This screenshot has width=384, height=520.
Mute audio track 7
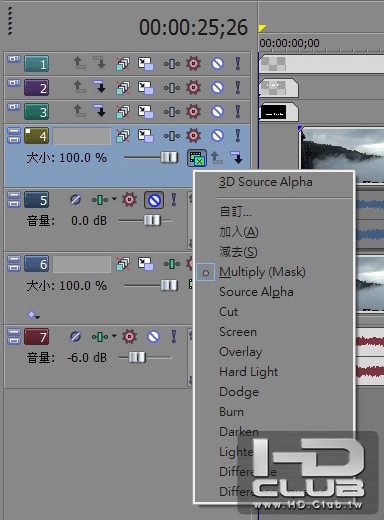pyautogui.click(x=153, y=337)
